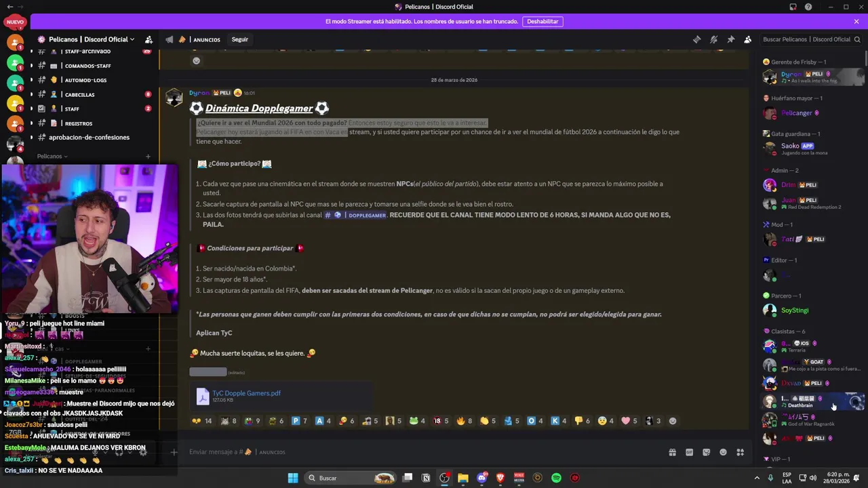Open File Explorer from taskbar
This screenshot has width=868, height=488.
[463, 478]
